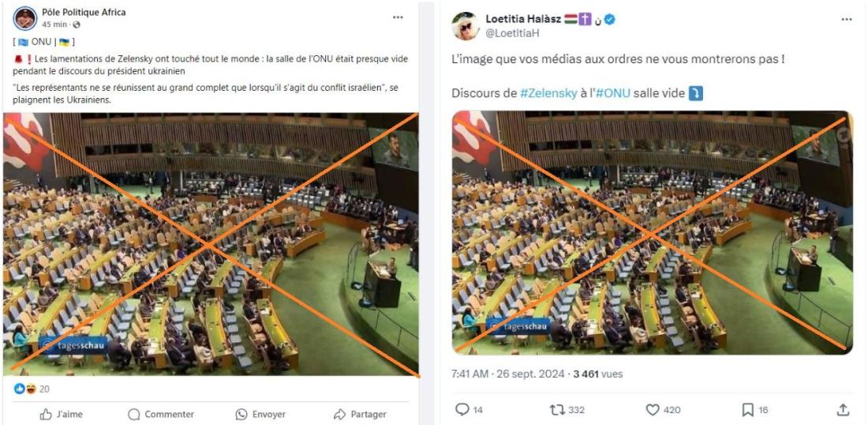Open Loetitia Halàsz profile picture
This screenshot has width=868, height=425.
[466, 26]
